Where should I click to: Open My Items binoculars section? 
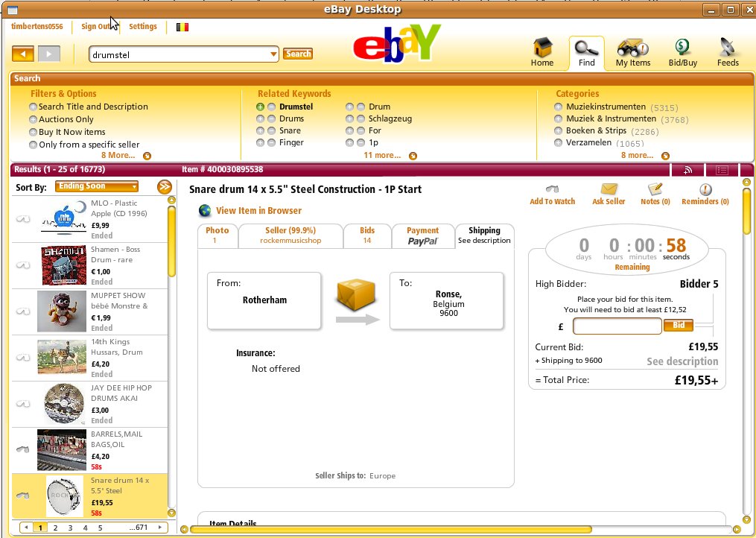[x=633, y=52]
